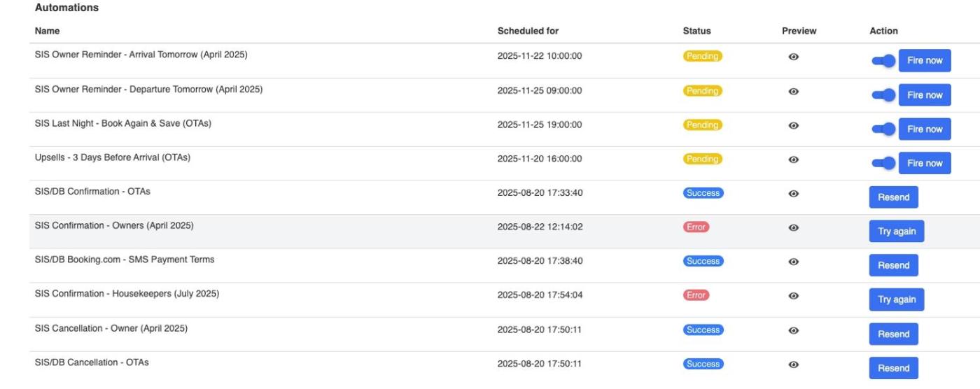Screen dimensions: 980x389
Task: Open preview for SIS/DB Cancellation OTAs
Action: click(793, 365)
